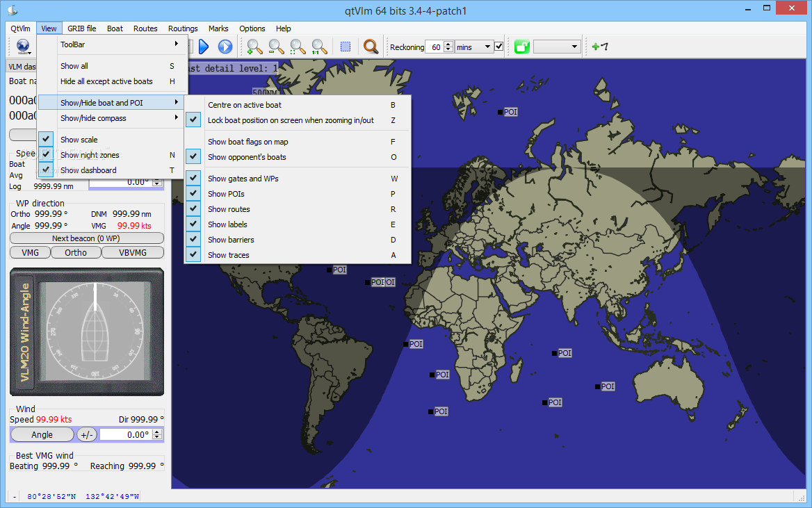Open the Options menu
Viewport: 812px width, 508px height.
coord(252,28)
